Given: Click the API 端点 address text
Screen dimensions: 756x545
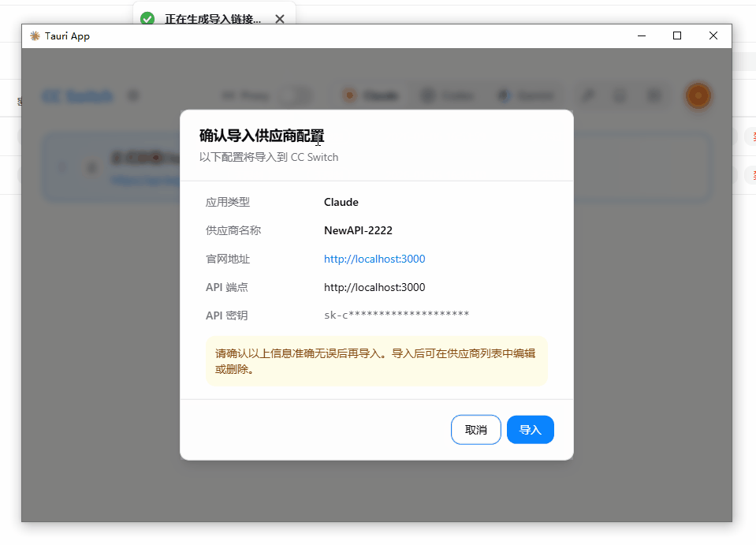Looking at the screenshot, I should click(374, 287).
